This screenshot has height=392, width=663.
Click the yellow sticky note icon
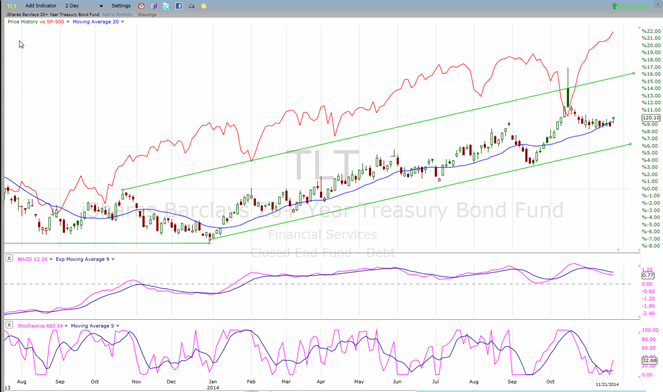pos(204,6)
